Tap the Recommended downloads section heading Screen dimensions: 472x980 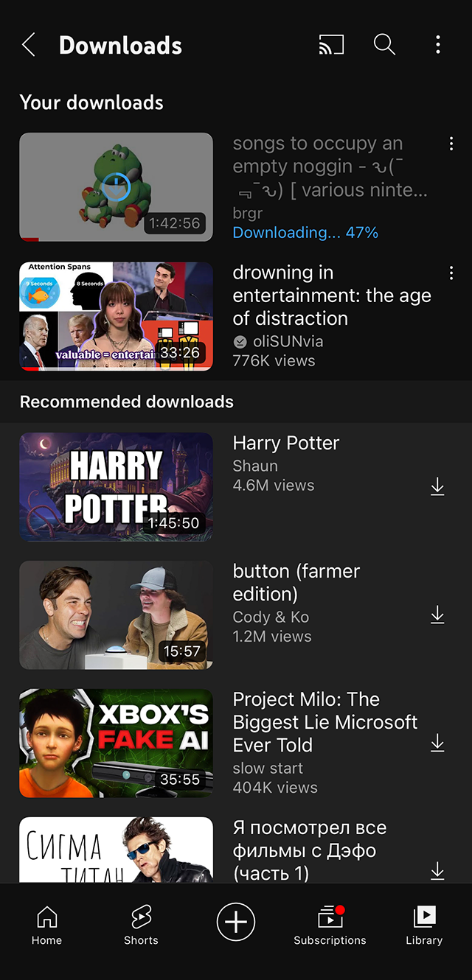click(127, 402)
